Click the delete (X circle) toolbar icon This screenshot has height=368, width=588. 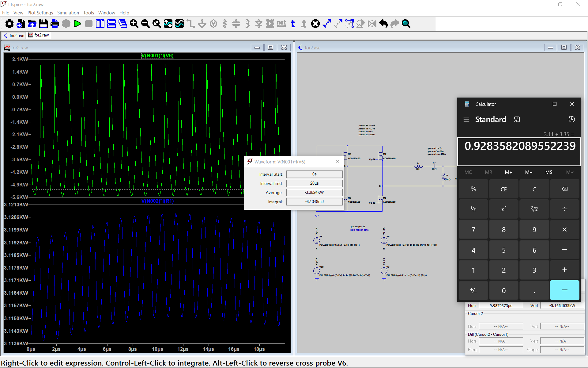[315, 24]
